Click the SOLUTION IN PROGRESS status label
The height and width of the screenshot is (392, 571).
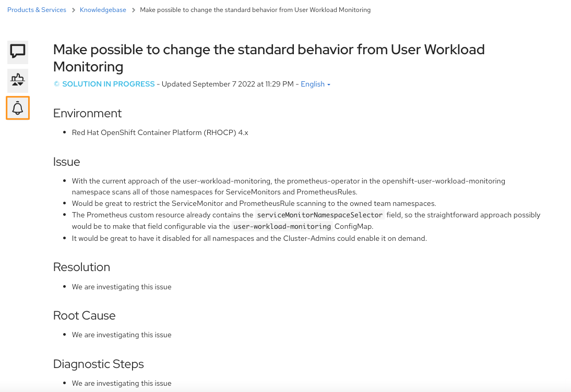[108, 83]
